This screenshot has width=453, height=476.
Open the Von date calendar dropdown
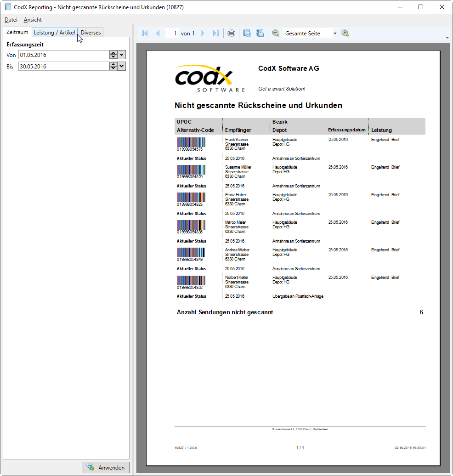coord(121,55)
